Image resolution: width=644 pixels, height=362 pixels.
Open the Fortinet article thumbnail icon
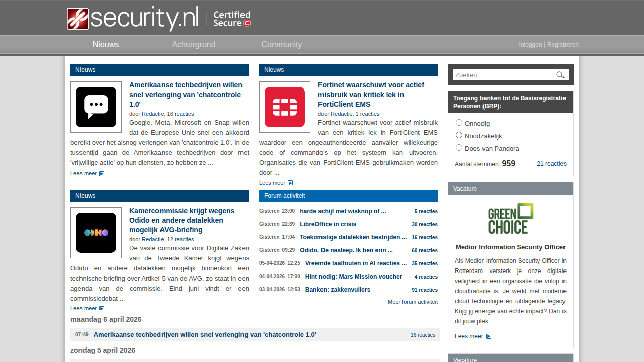[284, 107]
